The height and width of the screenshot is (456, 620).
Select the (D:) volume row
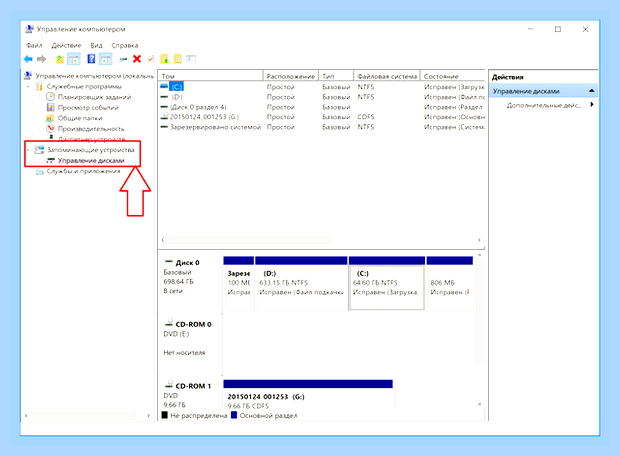click(x=322, y=96)
